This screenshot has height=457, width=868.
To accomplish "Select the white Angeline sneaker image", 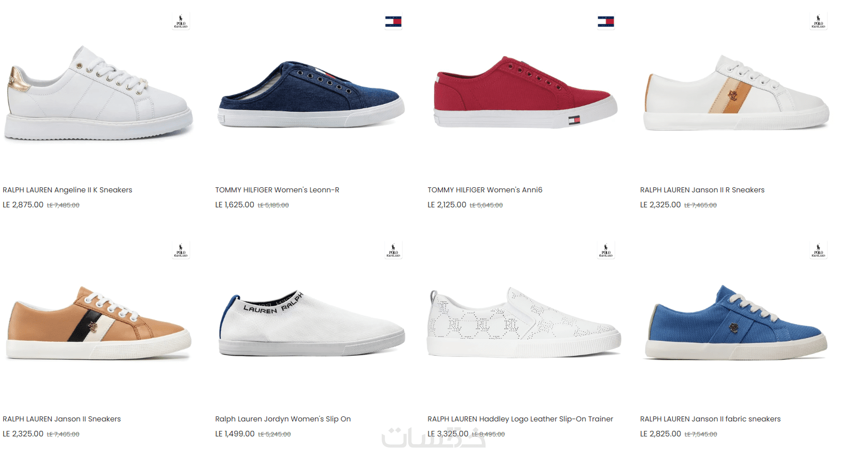I will tap(98, 93).
